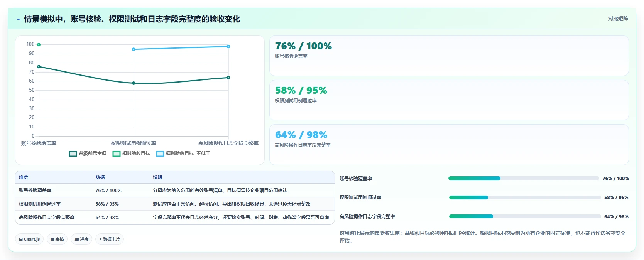Screen dimensions: 644x260
Task: Click table cell 76% / 100%
Action: point(108,191)
